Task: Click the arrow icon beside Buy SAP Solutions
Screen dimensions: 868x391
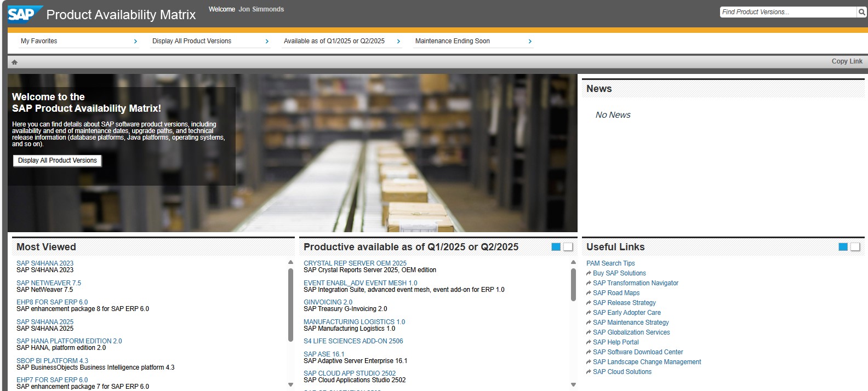Action: [x=589, y=273]
